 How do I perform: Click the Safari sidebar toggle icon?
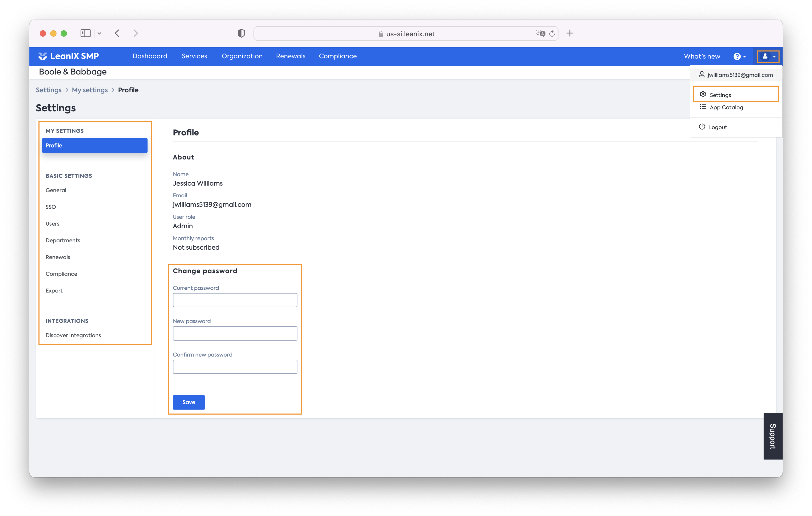click(x=85, y=33)
